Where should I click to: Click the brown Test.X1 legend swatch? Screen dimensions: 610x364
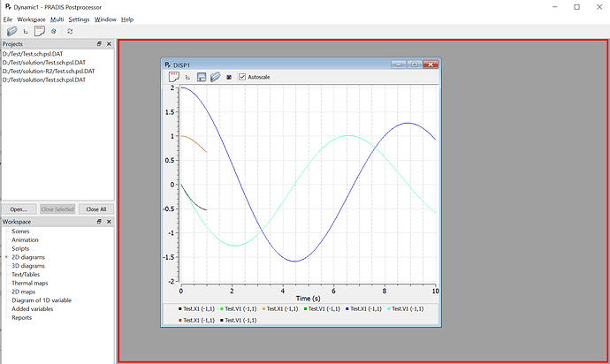coord(180,321)
